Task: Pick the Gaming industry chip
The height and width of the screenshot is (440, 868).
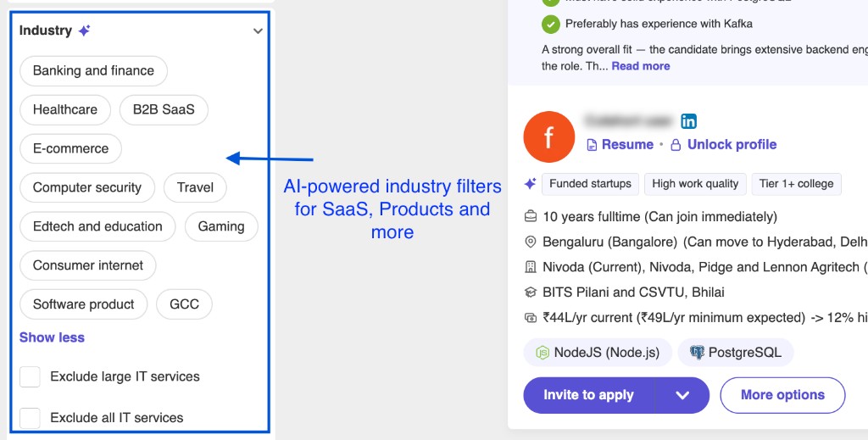Action: [x=221, y=226]
